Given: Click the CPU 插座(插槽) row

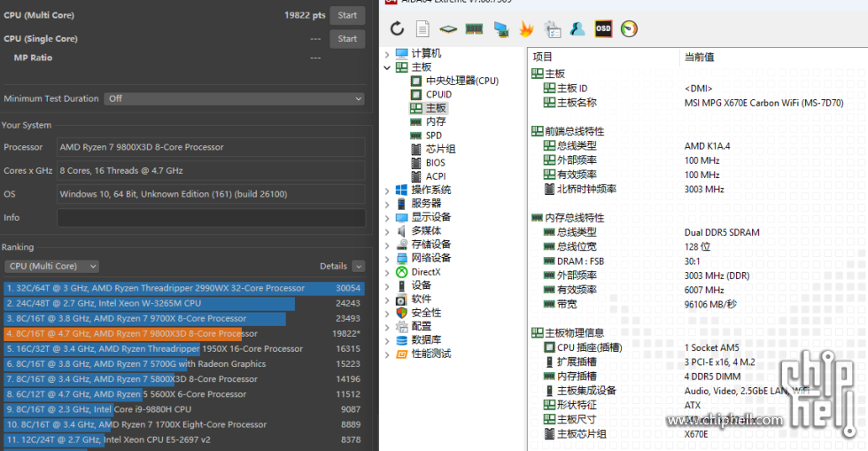Looking at the screenshot, I should (x=698, y=347).
